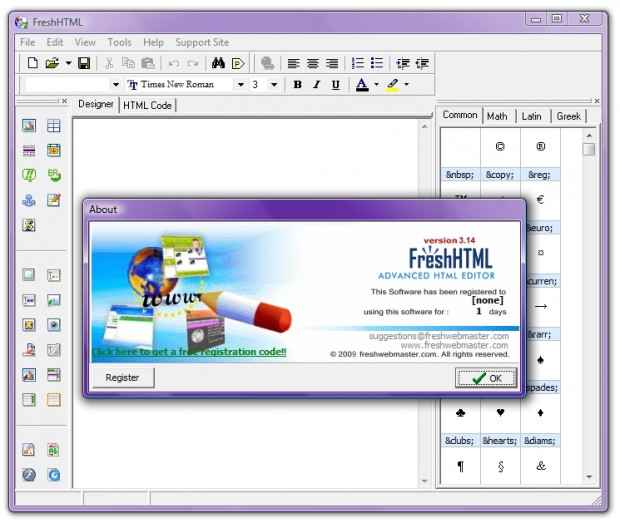Image resolution: width=620 pixels, height=523 pixels.
Task: Select the Math symbols tab
Action: (497, 116)
